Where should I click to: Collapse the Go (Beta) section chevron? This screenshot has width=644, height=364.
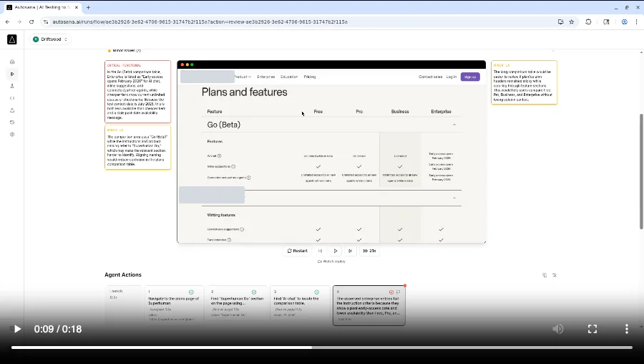(x=454, y=125)
